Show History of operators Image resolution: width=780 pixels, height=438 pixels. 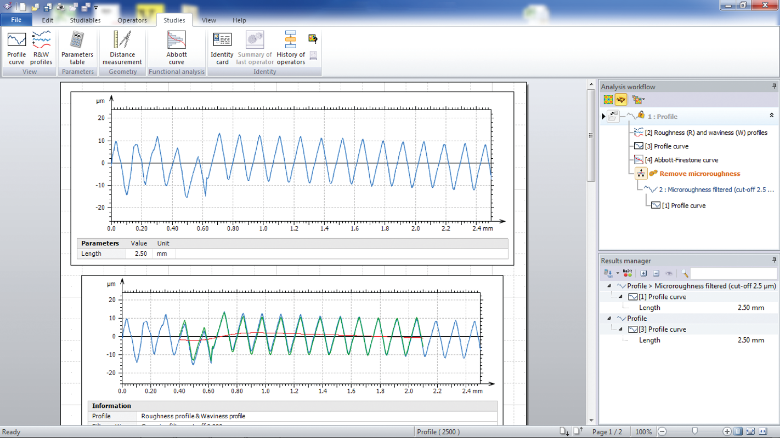pyautogui.click(x=291, y=47)
